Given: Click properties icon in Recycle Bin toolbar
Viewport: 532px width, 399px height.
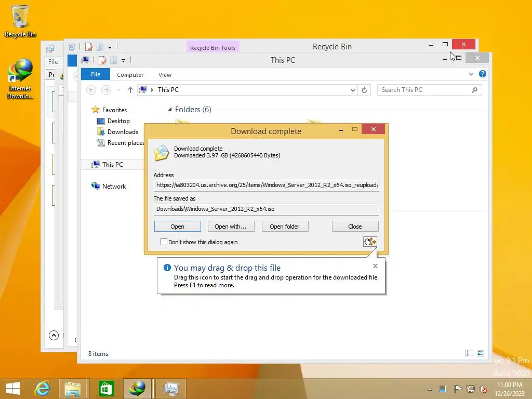Looking at the screenshot, I should point(89,46).
